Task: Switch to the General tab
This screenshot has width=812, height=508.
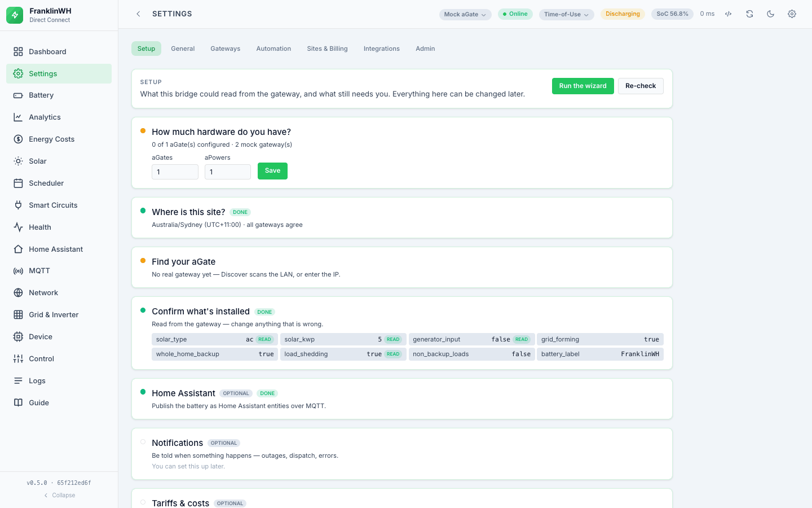Action: pyautogui.click(x=183, y=49)
